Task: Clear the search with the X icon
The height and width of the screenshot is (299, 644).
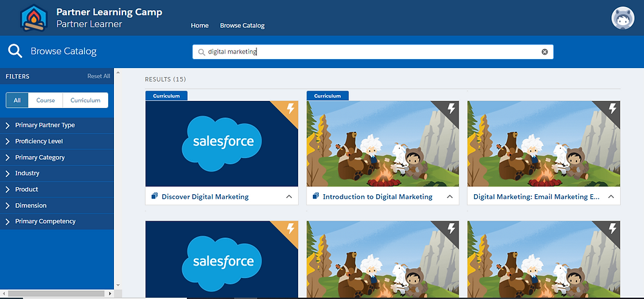Action: point(545,51)
